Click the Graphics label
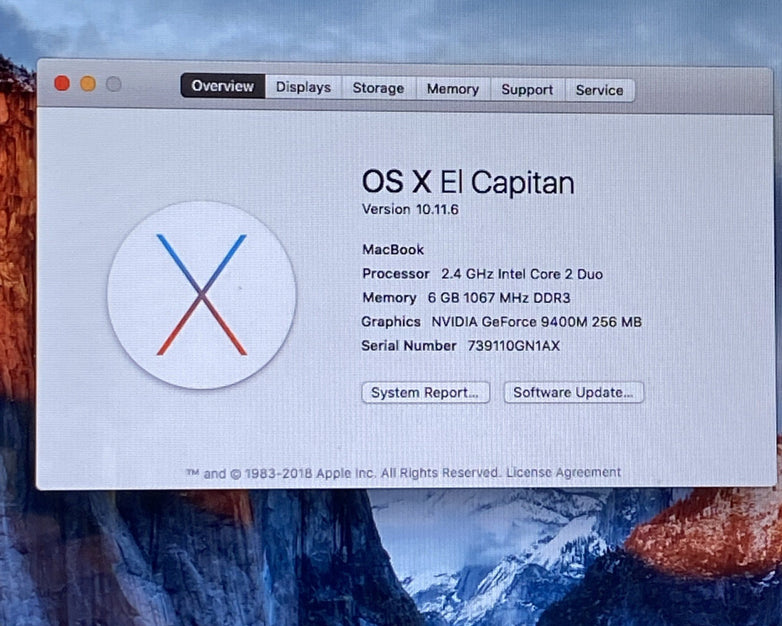782x626 pixels. point(391,322)
